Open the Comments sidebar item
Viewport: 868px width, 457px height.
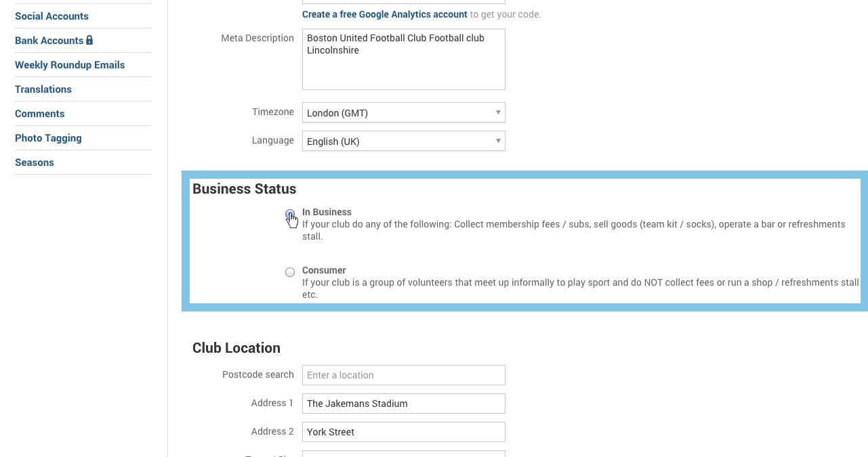point(40,114)
